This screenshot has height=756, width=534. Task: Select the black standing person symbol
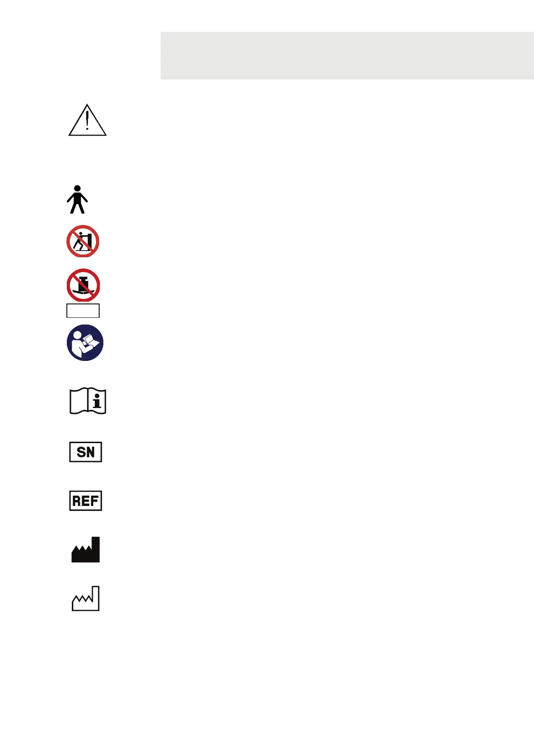pos(77,199)
